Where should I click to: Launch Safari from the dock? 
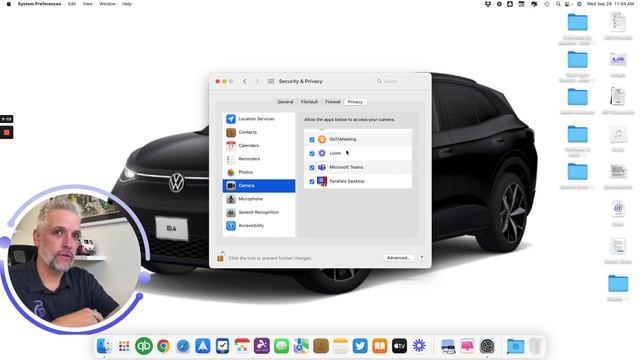(x=183, y=346)
